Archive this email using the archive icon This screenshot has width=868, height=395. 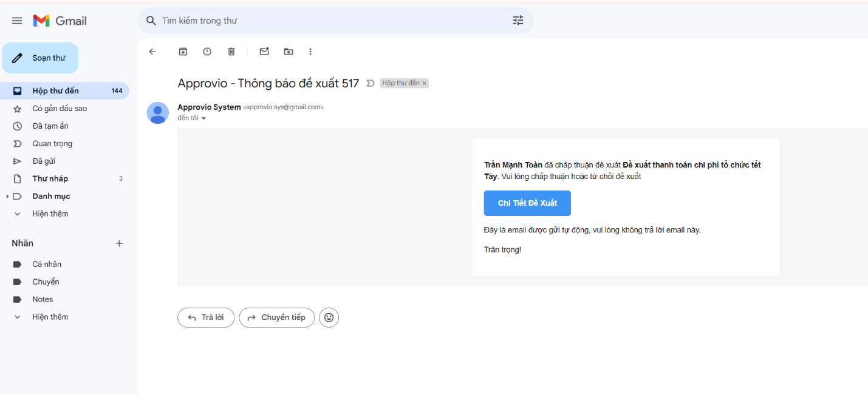click(x=183, y=52)
